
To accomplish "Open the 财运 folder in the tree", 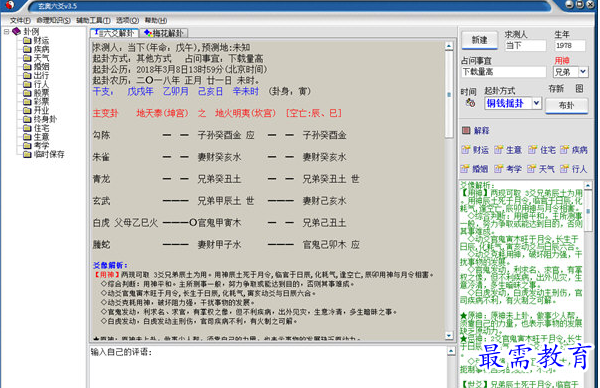I will click(36, 41).
